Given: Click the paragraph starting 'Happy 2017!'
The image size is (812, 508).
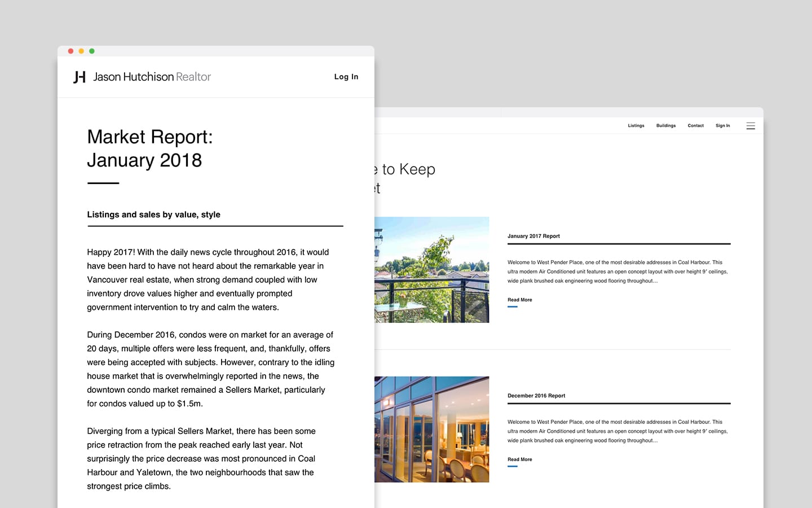Looking at the screenshot, I should coord(208,280).
